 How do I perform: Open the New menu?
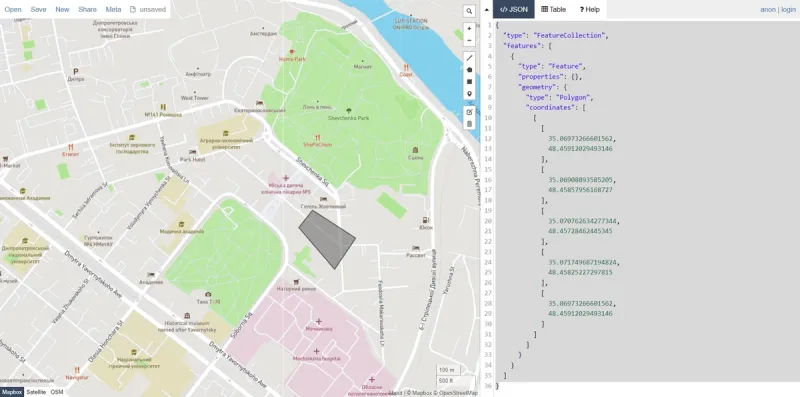pos(62,9)
